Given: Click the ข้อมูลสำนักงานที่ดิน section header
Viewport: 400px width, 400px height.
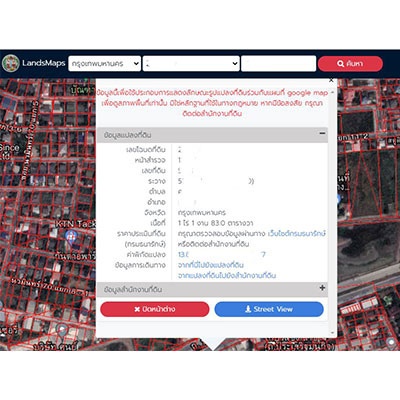Looking at the screenshot, I should click(x=212, y=289).
